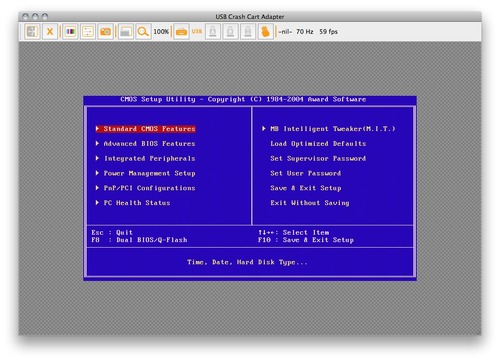Image resolution: width=500 pixels, height=361 pixels.
Task: Click the magnifying glass zoom icon
Action: point(143,32)
